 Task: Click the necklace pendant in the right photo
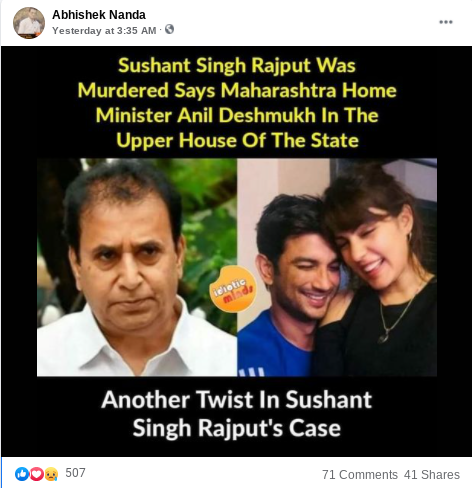coord(384,338)
